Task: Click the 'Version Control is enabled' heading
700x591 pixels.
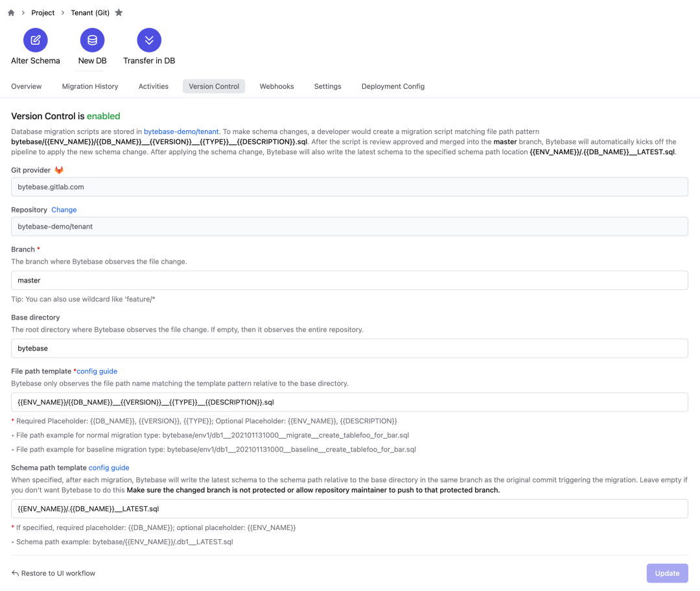Action: [x=65, y=116]
